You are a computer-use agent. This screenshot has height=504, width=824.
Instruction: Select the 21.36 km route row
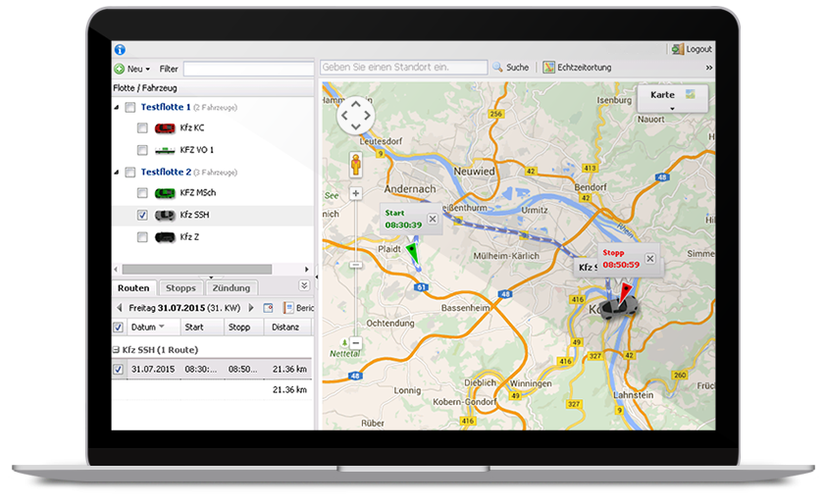click(212, 370)
